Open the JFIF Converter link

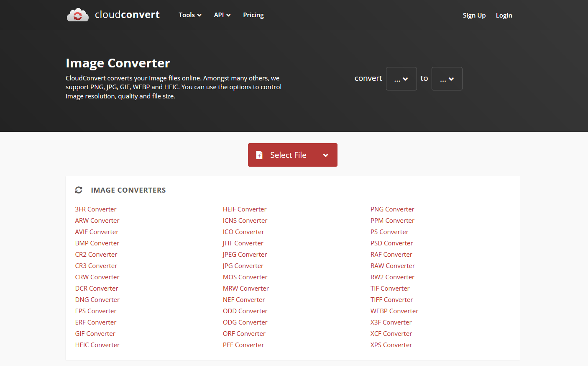(243, 243)
